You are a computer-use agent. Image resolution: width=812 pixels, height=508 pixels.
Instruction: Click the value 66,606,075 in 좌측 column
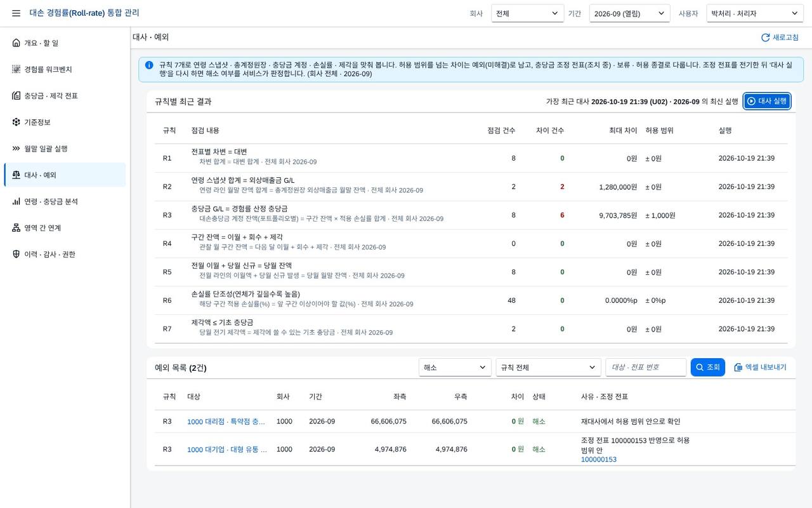click(389, 421)
